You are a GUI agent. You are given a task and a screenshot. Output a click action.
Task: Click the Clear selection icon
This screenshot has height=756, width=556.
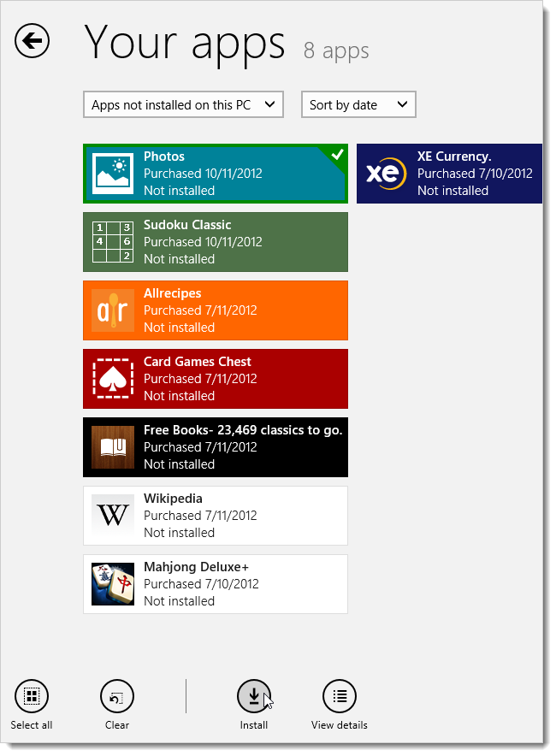(117, 696)
